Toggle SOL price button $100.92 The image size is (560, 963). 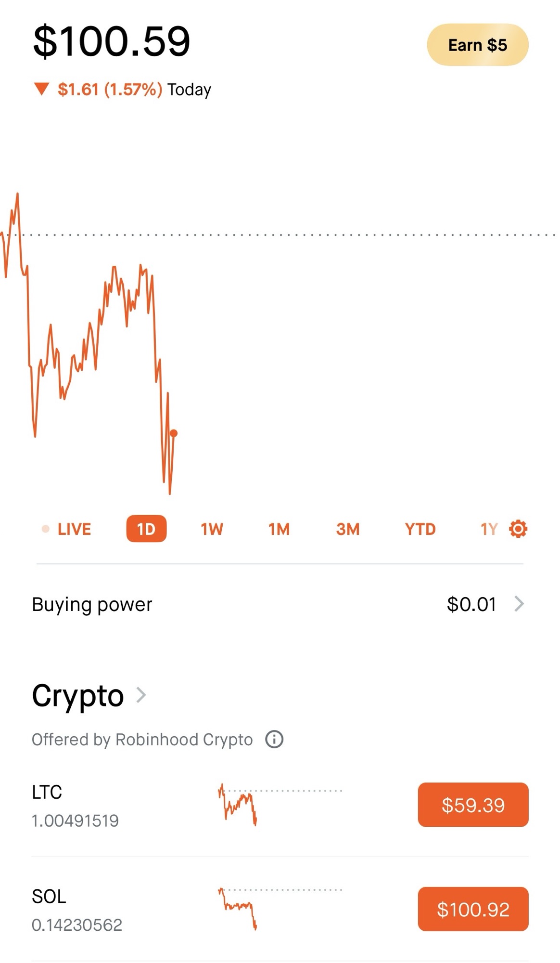[x=473, y=909]
